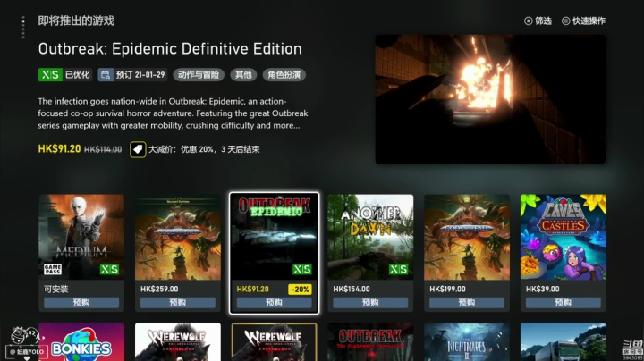
Task: Click the sale price tag icon
Action: pyautogui.click(x=138, y=149)
